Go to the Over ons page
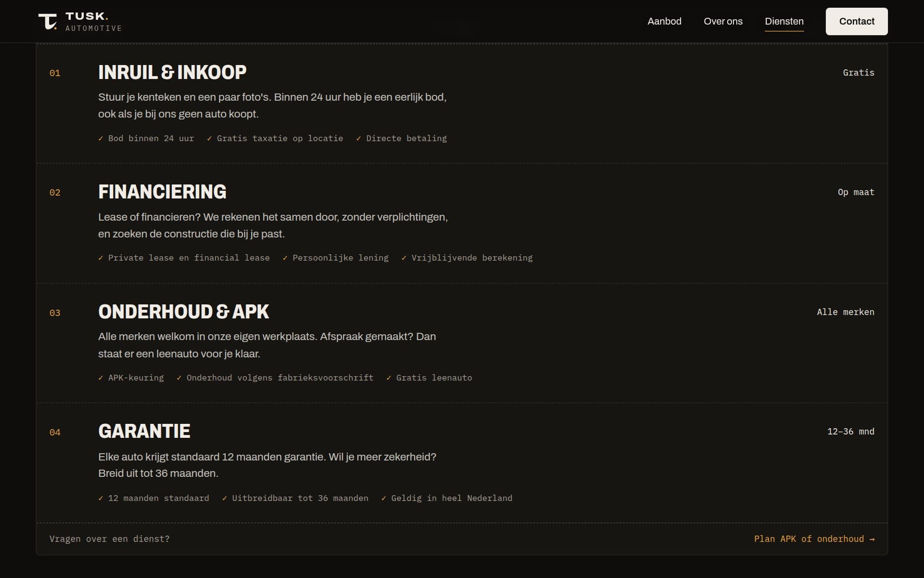This screenshot has height=578, width=924. (x=723, y=21)
